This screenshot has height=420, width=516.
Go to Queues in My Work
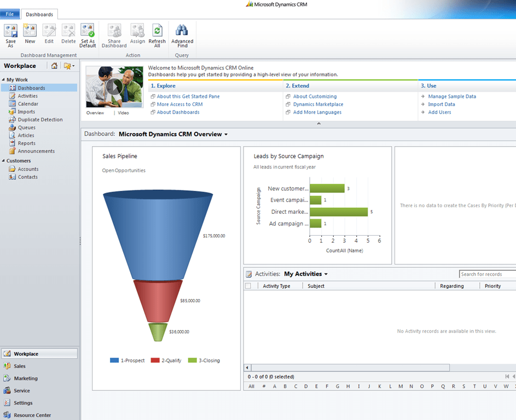27,127
